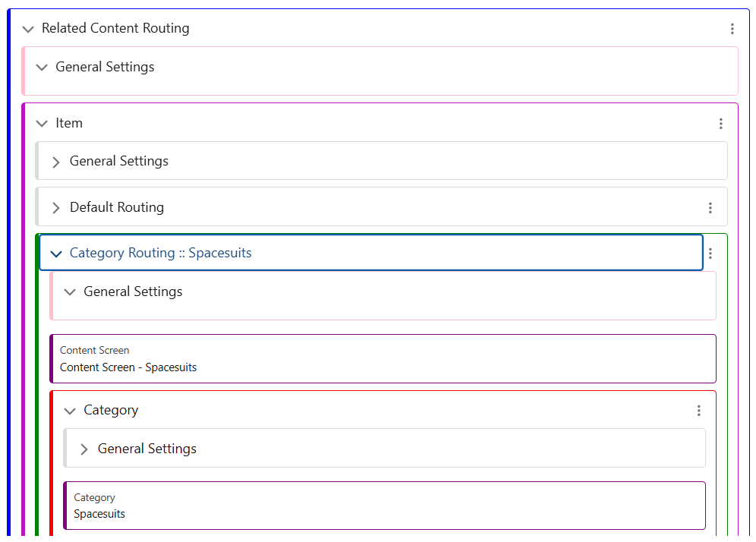
Task: Open kebab menu for Related Content Routing
Action: tap(732, 29)
